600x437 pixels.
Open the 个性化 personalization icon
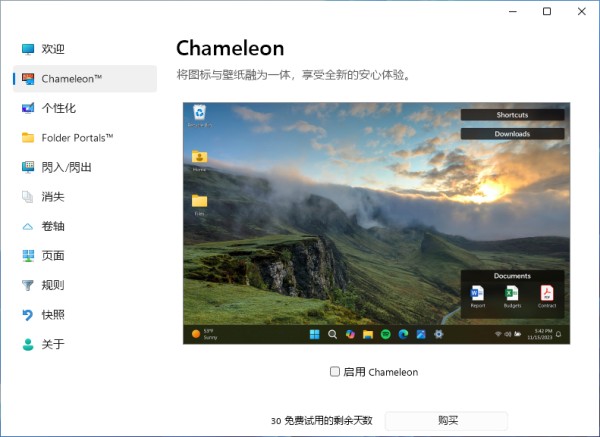28,108
